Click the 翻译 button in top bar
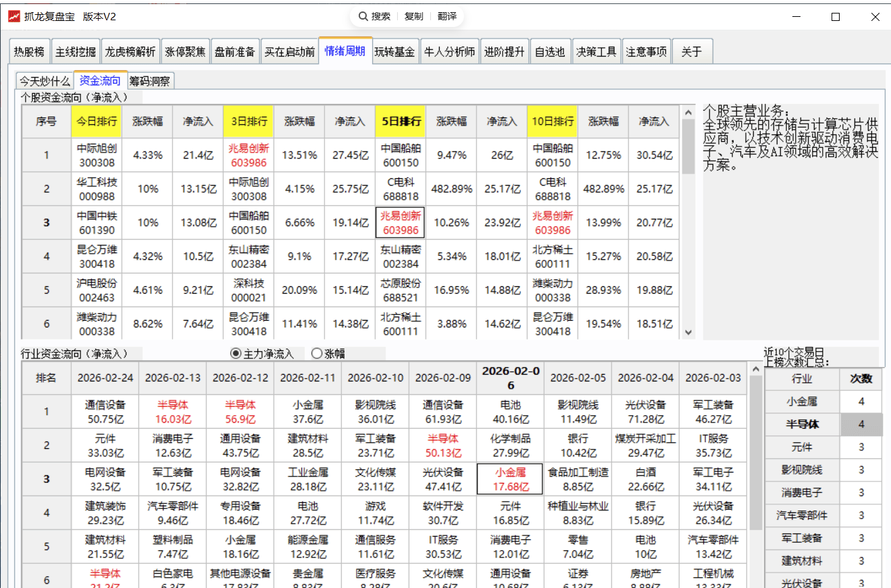The image size is (891, 588). (x=447, y=16)
